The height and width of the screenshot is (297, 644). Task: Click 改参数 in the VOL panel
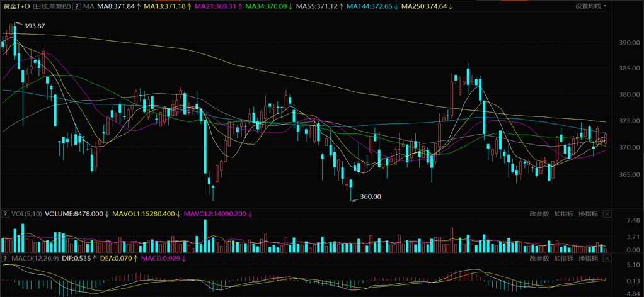point(539,214)
